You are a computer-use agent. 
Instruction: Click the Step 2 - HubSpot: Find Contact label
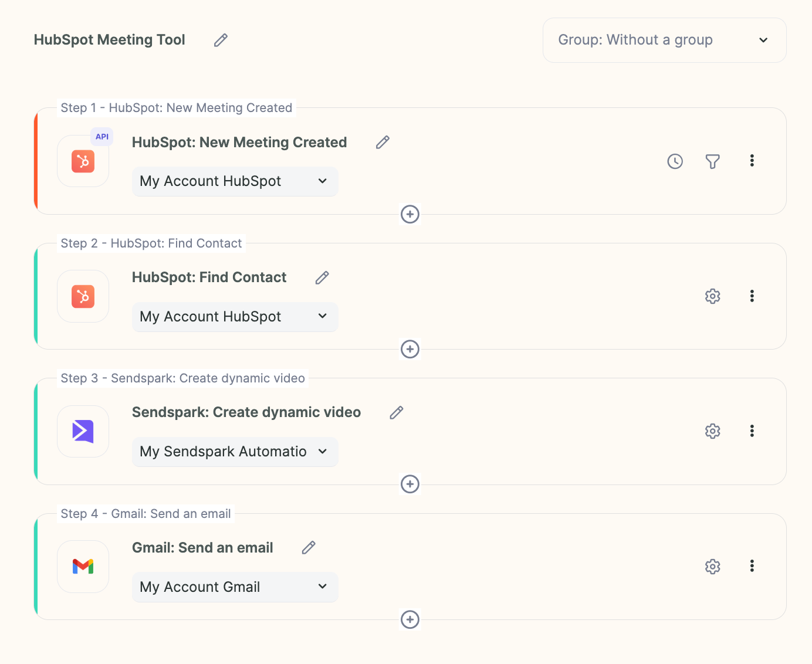(x=151, y=243)
